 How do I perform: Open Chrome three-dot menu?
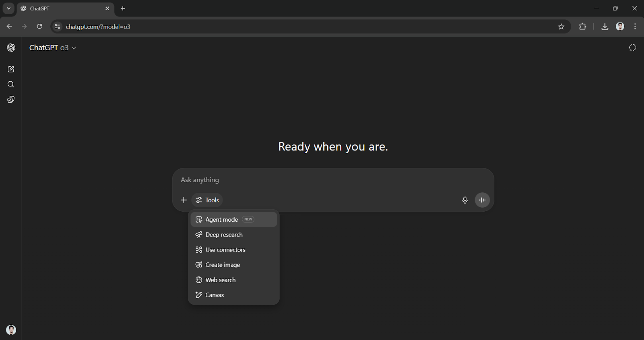pyautogui.click(x=635, y=27)
